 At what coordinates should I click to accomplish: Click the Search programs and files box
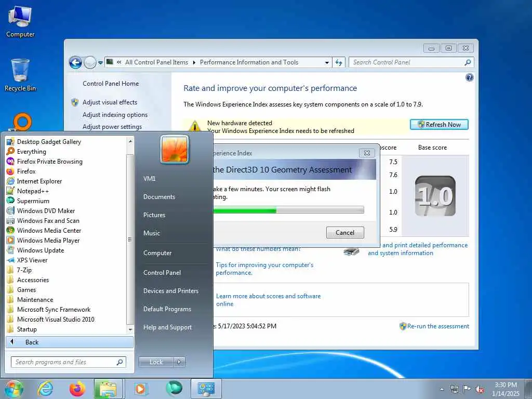click(69, 362)
